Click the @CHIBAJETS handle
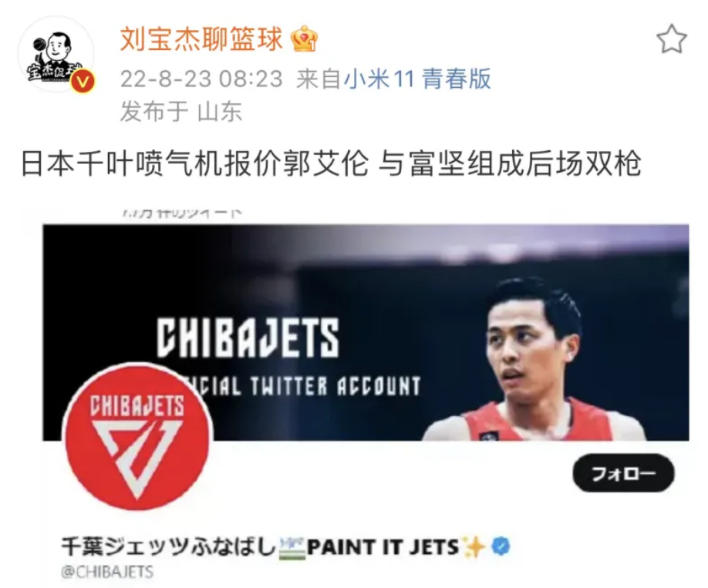The width and height of the screenshot is (708, 588). (107, 572)
